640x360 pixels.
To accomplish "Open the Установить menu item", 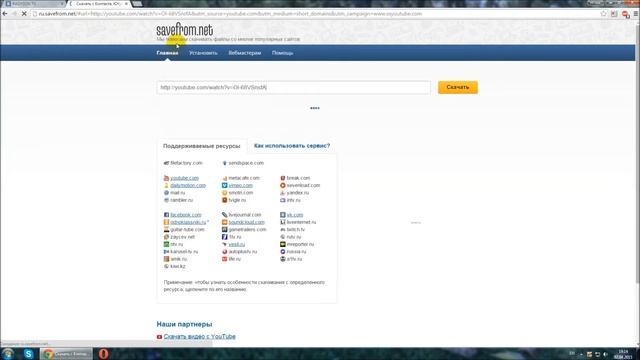I will pos(203,53).
